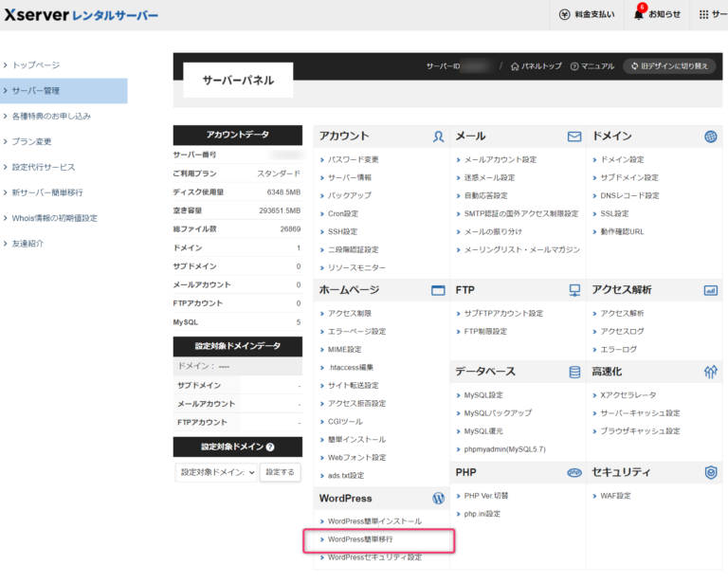Click the WordPress logo icon

point(438,499)
